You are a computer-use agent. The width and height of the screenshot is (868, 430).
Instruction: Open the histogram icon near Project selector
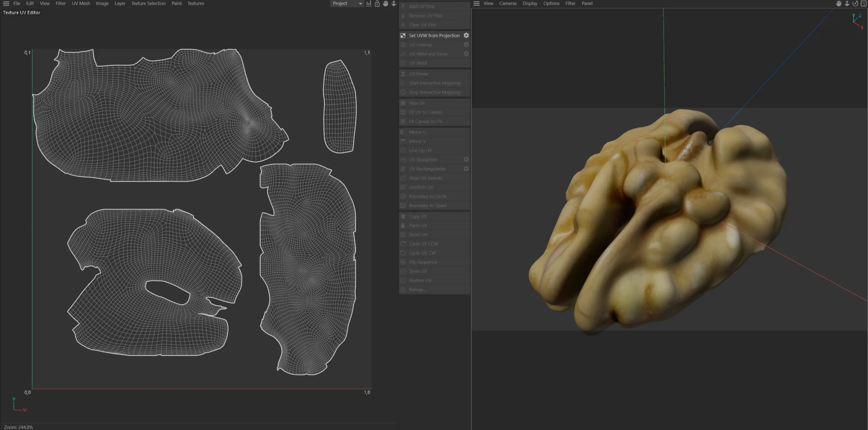pyautogui.click(x=368, y=3)
